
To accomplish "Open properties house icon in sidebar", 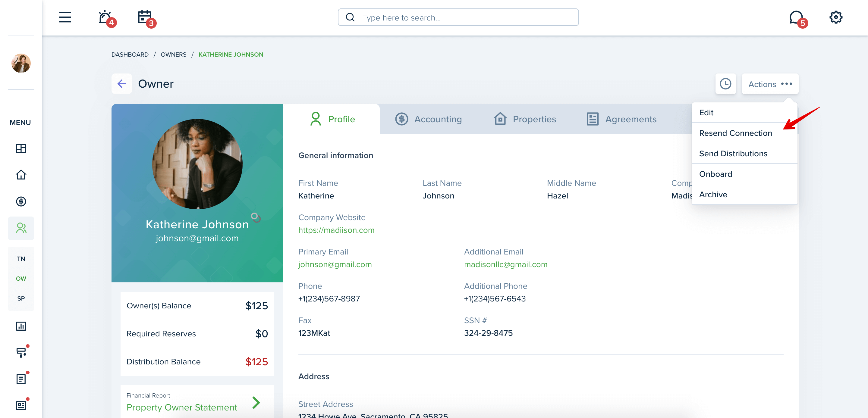I will tap(21, 175).
